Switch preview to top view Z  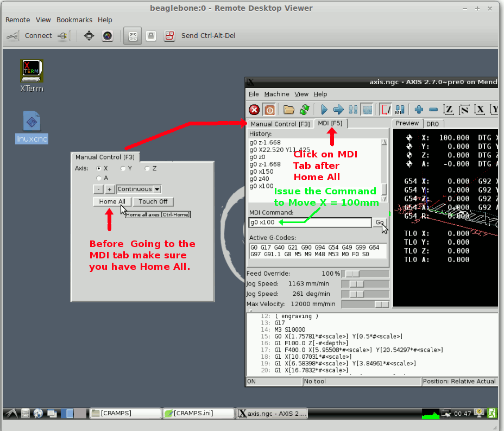(x=449, y=110)
